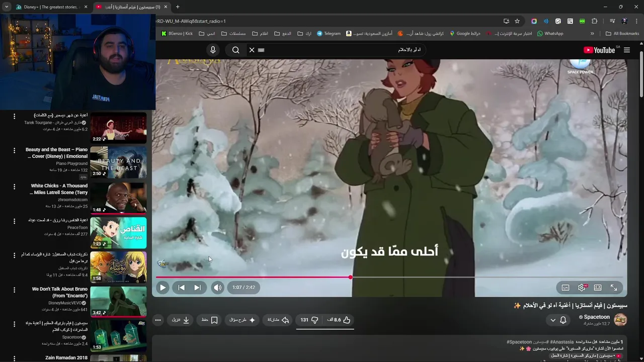Focus the YouTube search input field

click(x=342, y=50)
